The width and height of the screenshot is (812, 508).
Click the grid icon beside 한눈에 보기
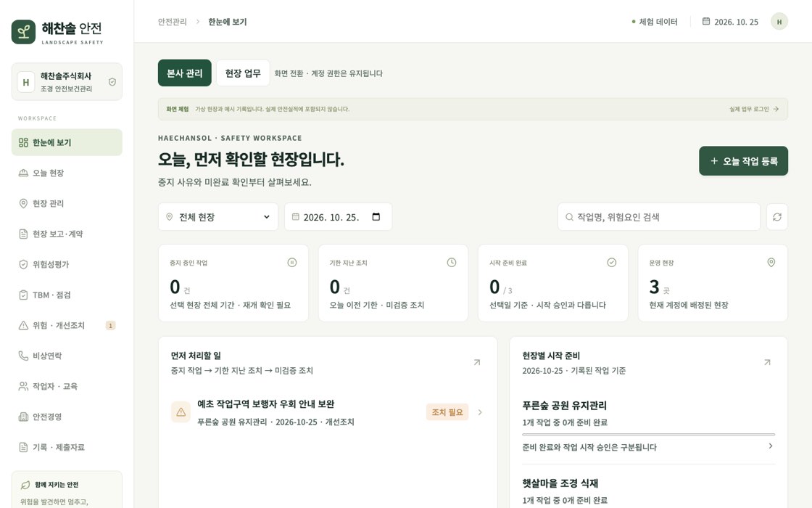tap(23, 142)
